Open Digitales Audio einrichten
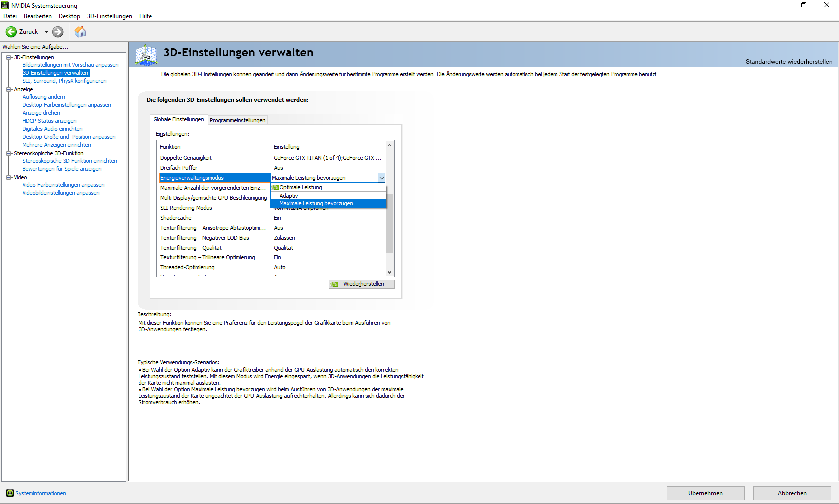The height and width of the screenshot is (504, 839). point(52,129)
